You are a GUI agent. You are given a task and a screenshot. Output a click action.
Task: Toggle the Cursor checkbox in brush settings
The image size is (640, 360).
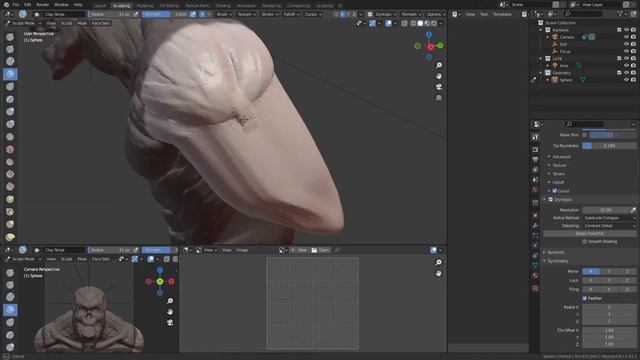pyautogui.click(x=554, y=191)
